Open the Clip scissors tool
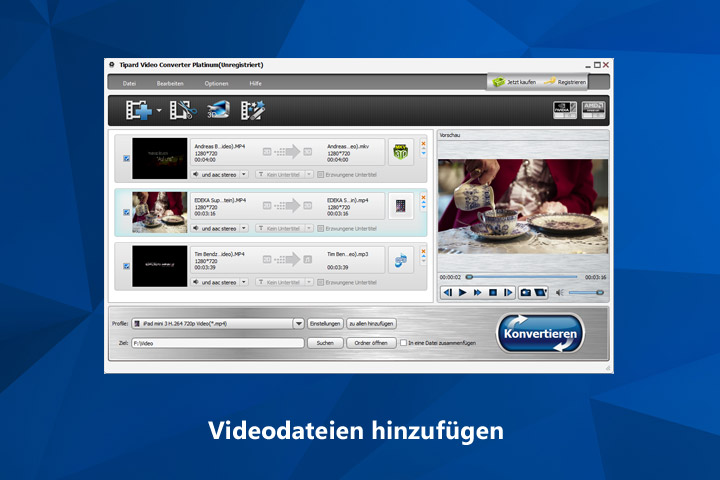This screenshot has width=720, height=480. coord(183,110)
